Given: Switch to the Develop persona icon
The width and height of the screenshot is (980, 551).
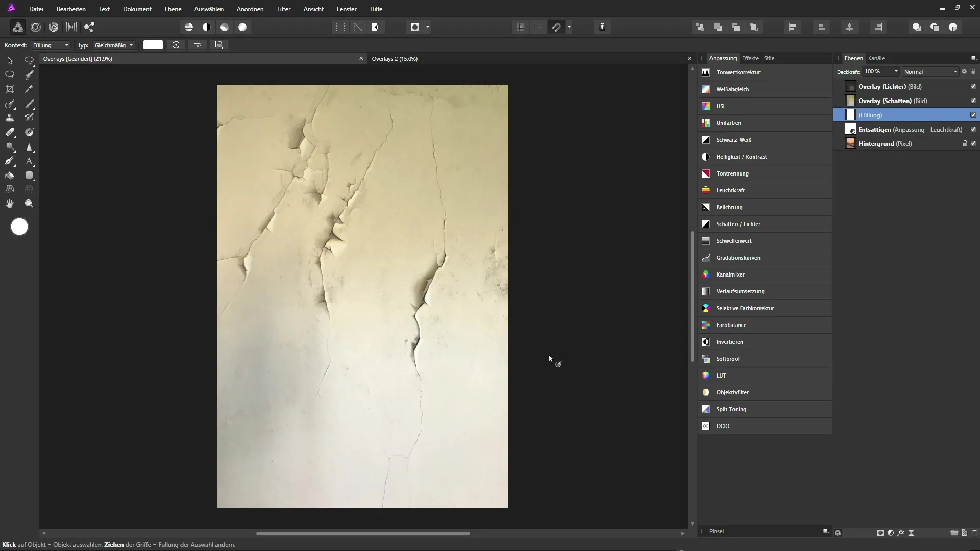Looking at the screenshot, I should click(54, 27).
